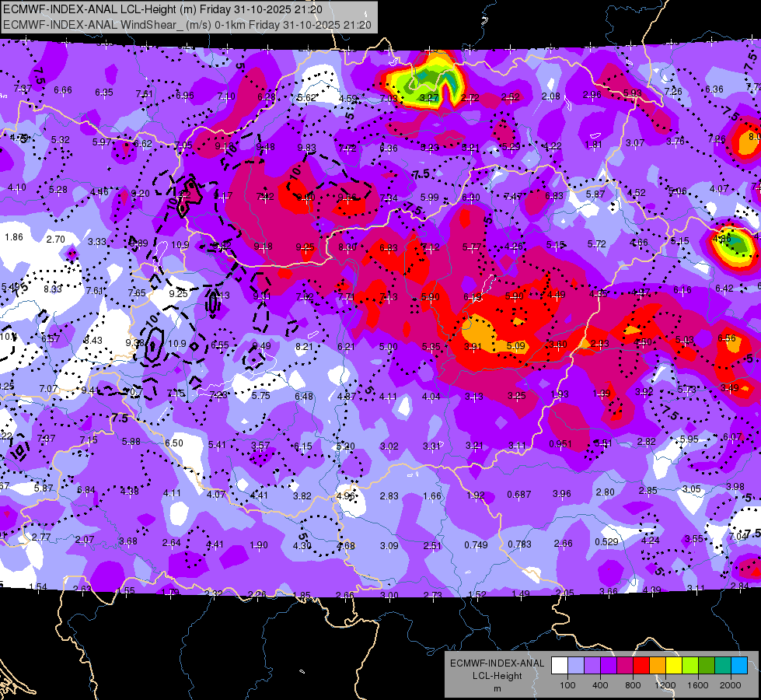Click the wind shear value 0.749

[476, 545]
